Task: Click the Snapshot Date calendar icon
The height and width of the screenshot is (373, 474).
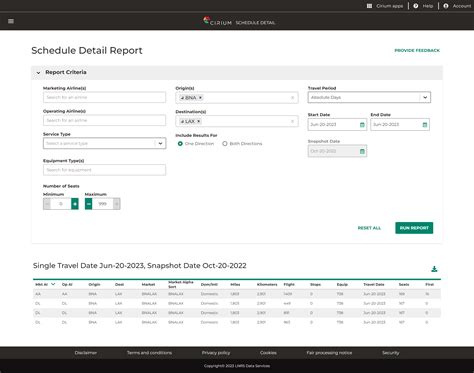Action: (362, 151)
